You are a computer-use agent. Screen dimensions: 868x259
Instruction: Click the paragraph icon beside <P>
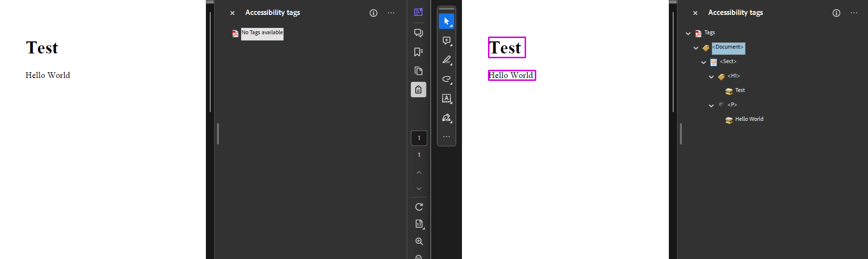(x=721, y=105)
